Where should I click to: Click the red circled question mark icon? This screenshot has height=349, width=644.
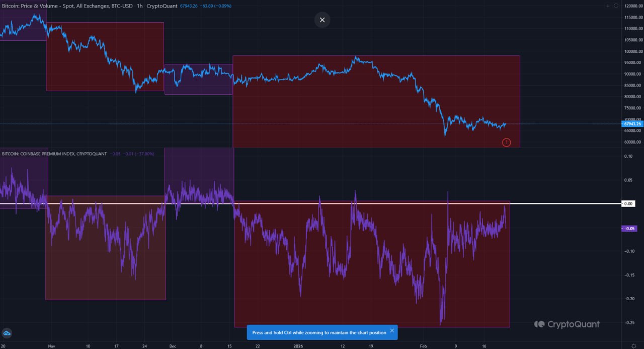[506, 143]
